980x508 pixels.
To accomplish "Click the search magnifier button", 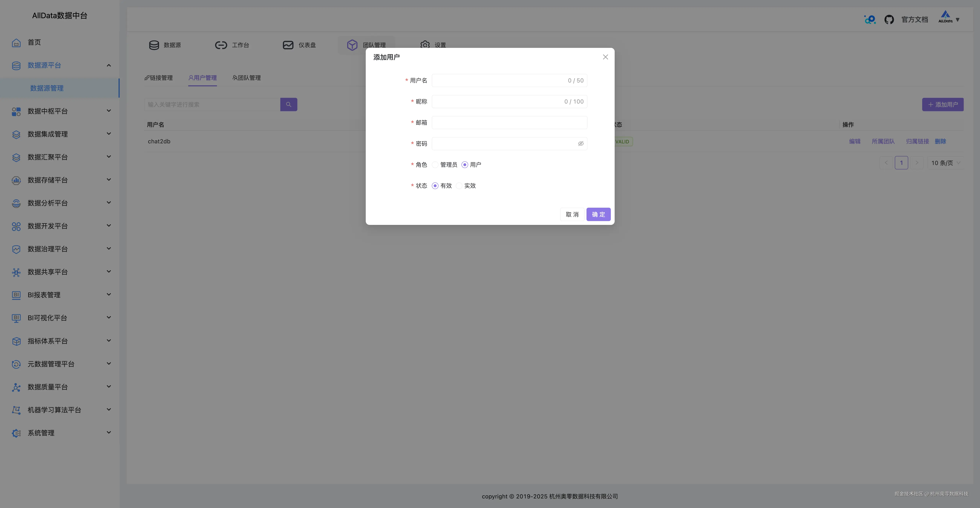I will (288, 104).
